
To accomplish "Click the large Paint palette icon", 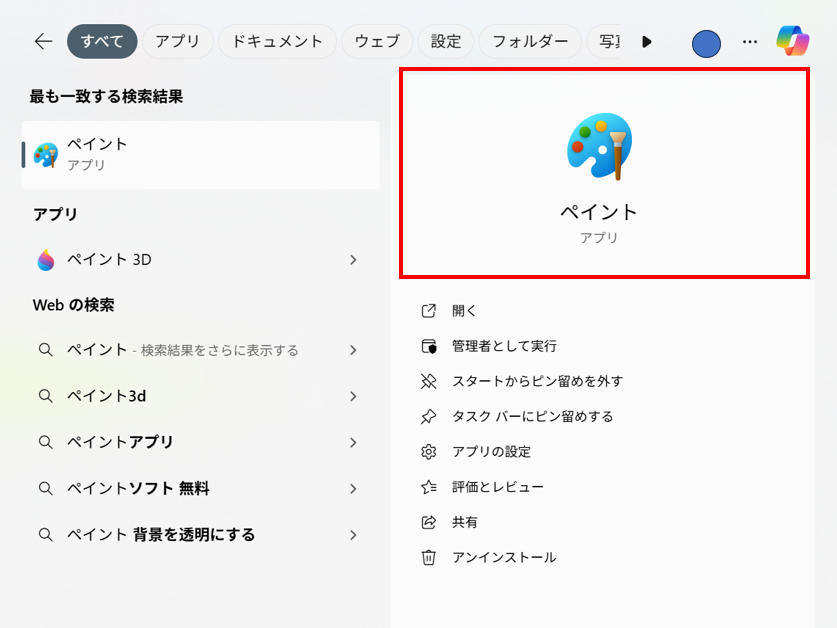I will [599, 147].
